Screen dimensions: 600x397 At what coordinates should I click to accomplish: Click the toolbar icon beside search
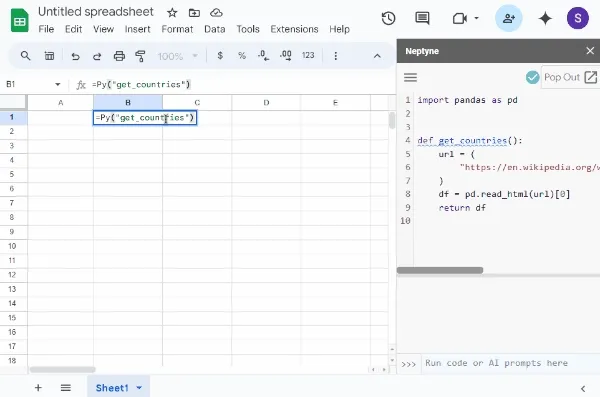point(49,56)
